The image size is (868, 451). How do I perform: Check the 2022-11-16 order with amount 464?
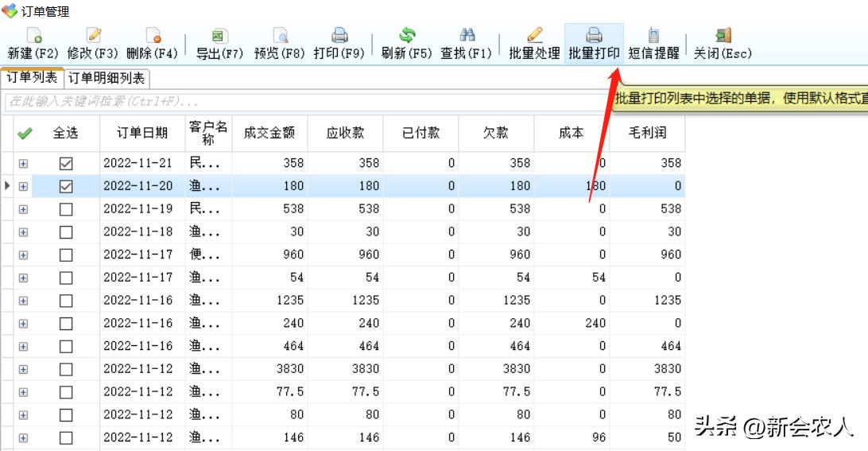pos(66,346)
